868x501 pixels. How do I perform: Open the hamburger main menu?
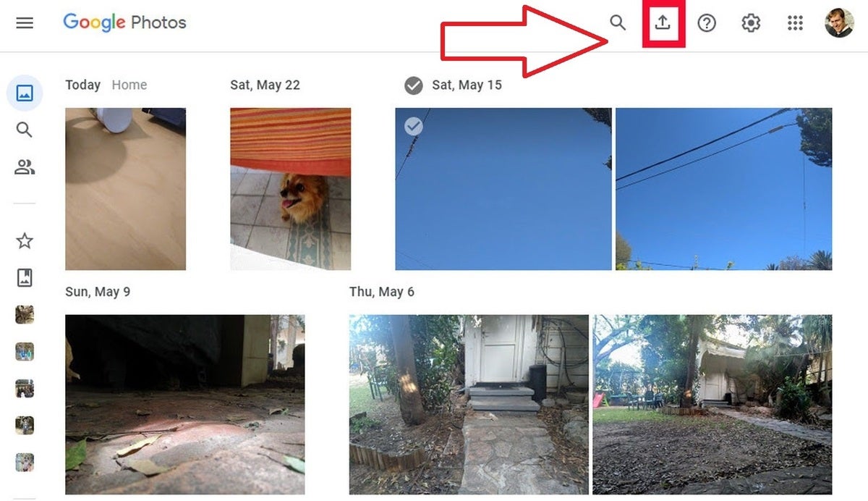pyautogui.click(x=25, y=23)
